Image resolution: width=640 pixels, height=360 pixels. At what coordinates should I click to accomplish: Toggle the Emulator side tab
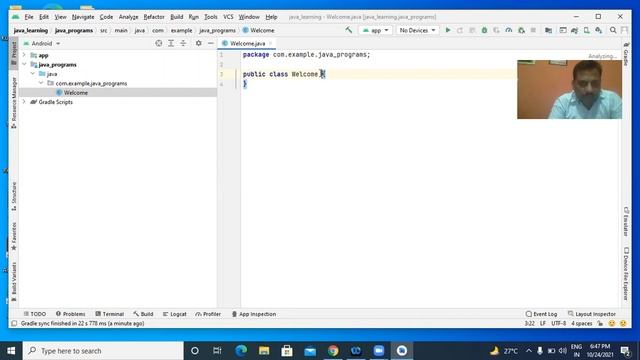626,222
